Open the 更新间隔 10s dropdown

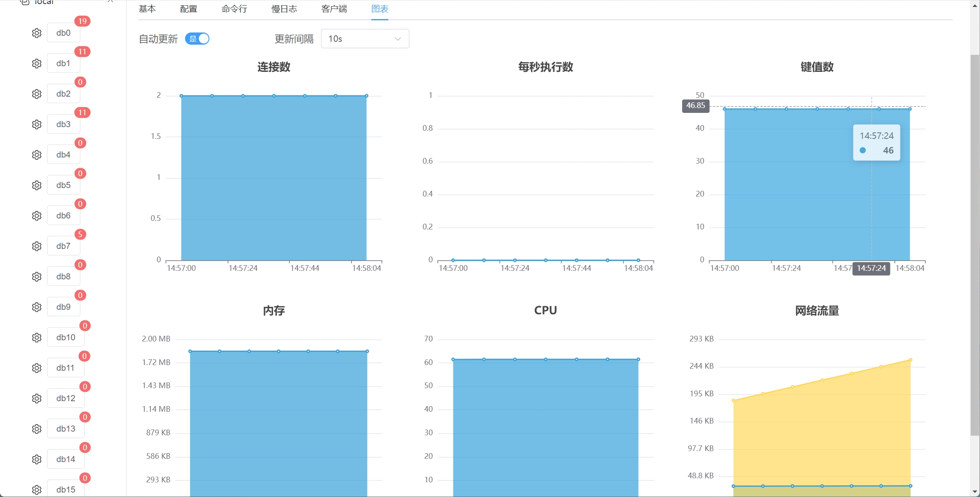(x=364, y=39)
